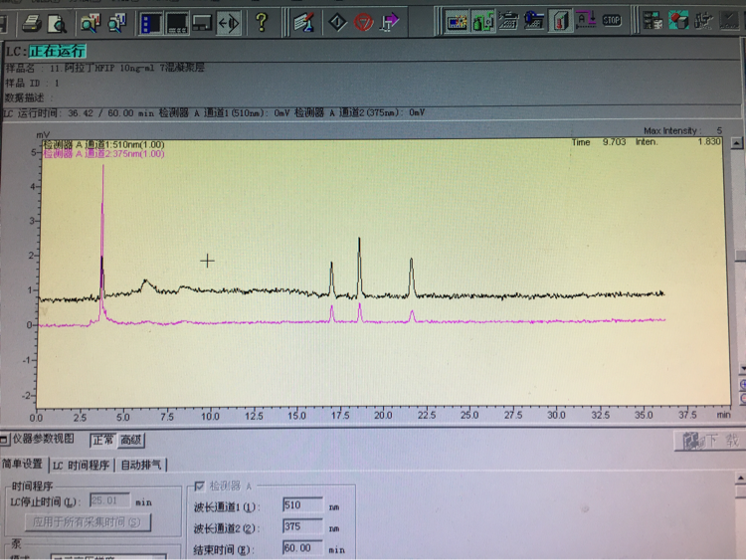Click the small window layout icon
The height and width of the screenshot is (560, 746).
[202, 23]
